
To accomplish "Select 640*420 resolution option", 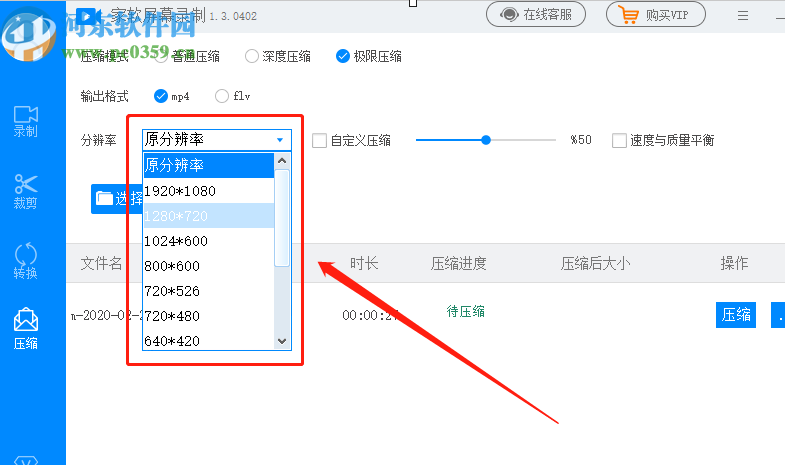I will (x=209, y=341).
